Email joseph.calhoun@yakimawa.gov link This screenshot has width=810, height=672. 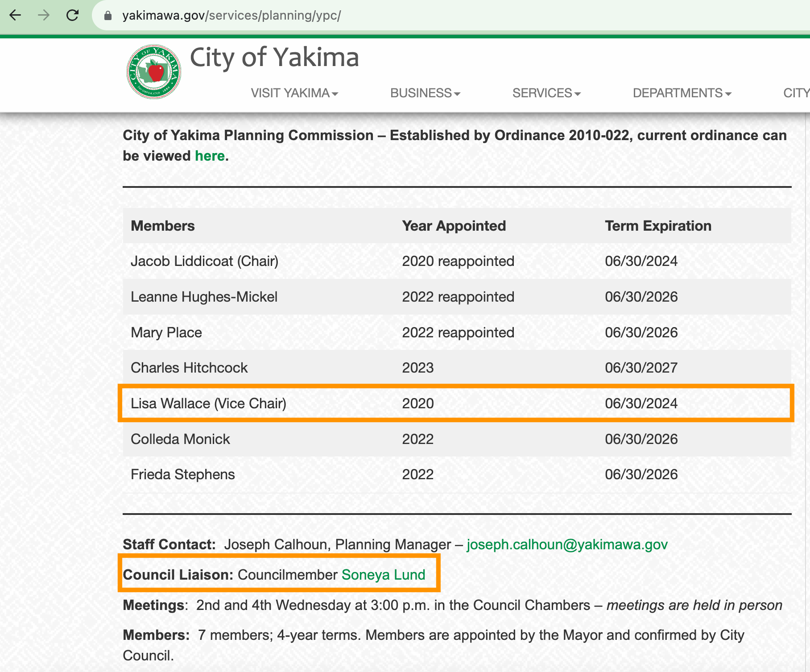tap(567, 544)
